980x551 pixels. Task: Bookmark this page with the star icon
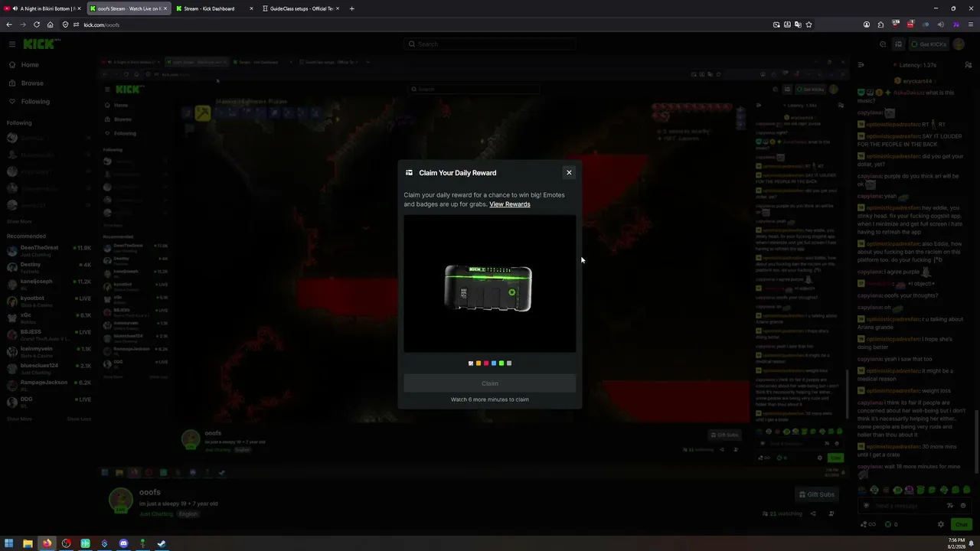(808, 24)
